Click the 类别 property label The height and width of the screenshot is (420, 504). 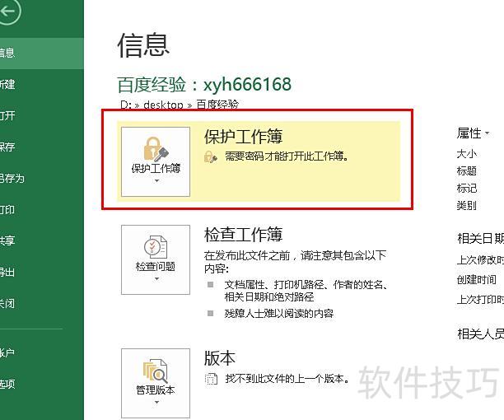[x=466, y=205]
